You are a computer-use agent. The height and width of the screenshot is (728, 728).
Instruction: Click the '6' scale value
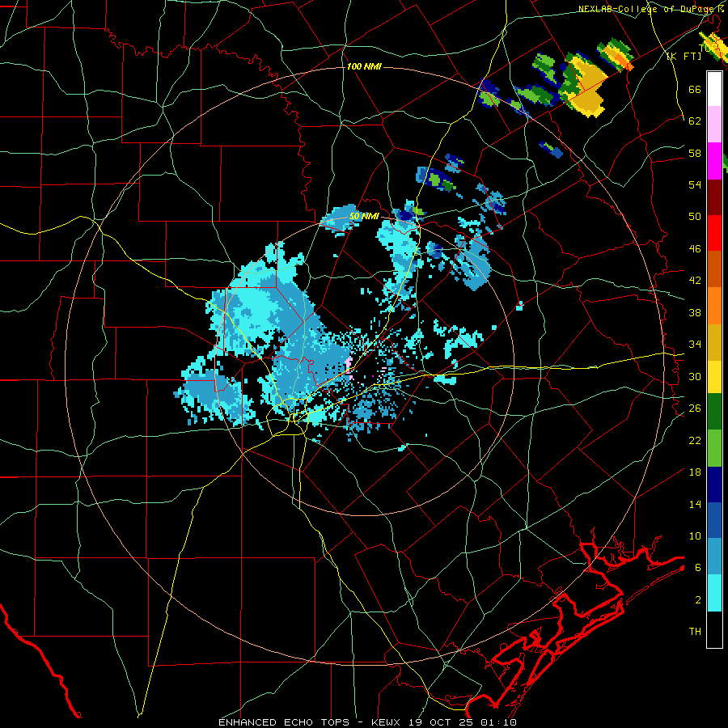tap(698, 568)
